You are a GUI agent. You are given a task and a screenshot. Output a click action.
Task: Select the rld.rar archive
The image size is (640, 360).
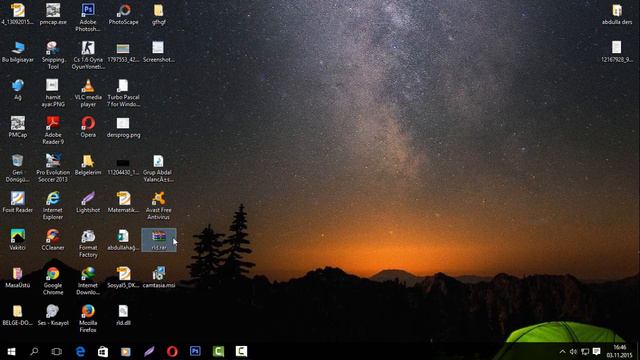tap(158, 240)
